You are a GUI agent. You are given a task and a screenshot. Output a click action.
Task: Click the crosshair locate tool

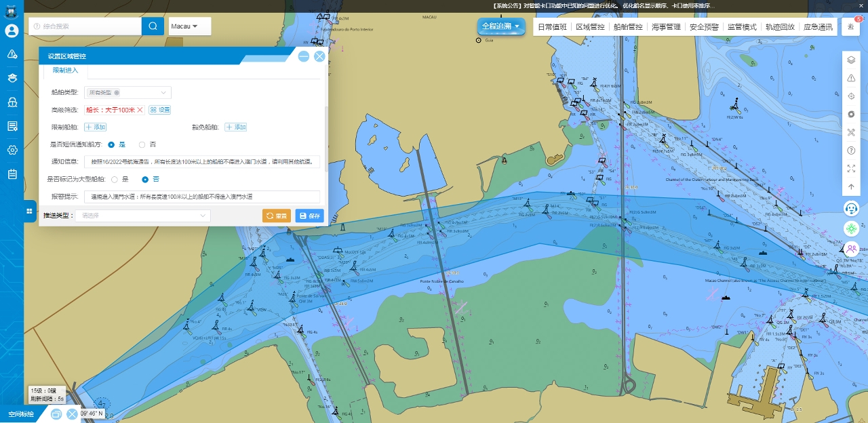(851, 96)
